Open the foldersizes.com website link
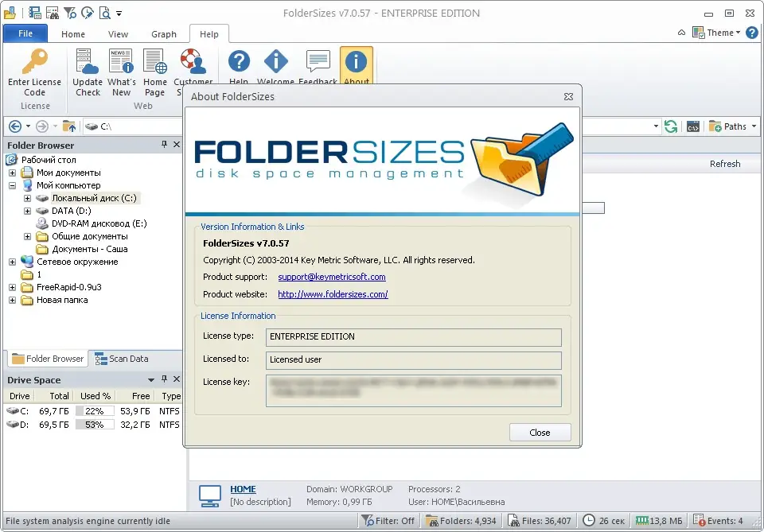Viewport: 764px width, 532px height. pyautogui.click(x=333, y=294)
